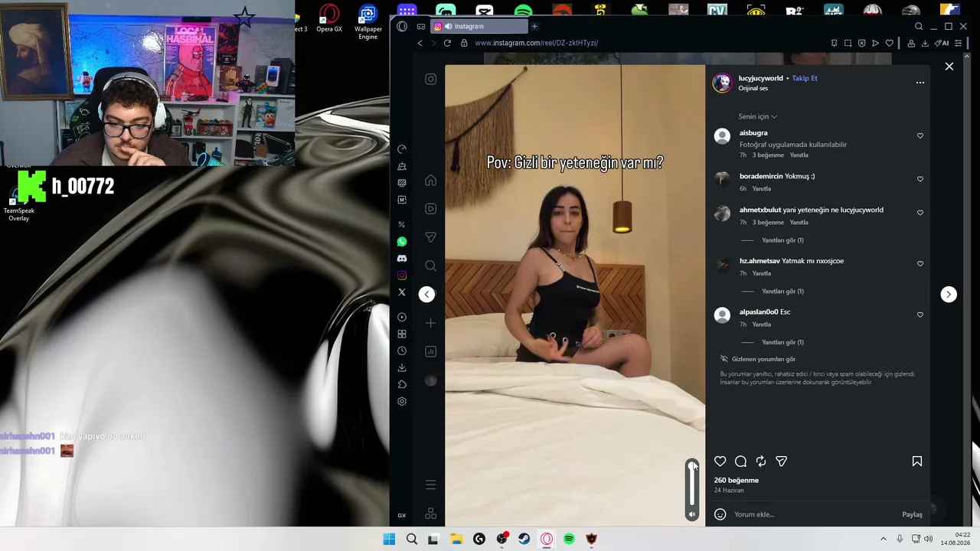Reload the Instagram page
The image size is (980, 551).
(x=447, y=43)
